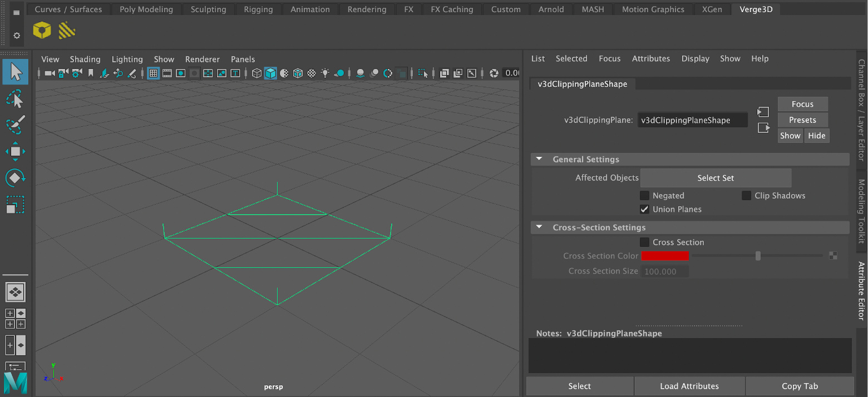Image resolution: width=868 pixels, height=397 pixels.
Task: Click the Copy Tab button
Action: [x=800, y=386]
